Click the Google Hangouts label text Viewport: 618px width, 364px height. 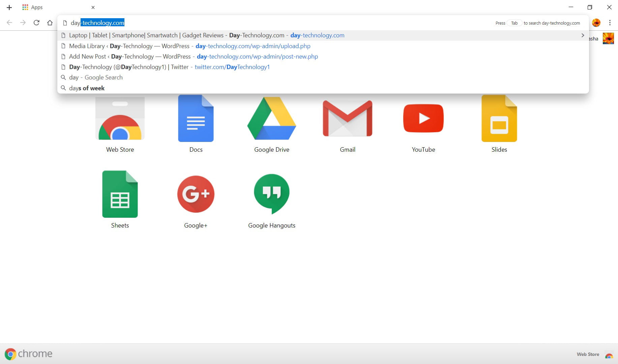point(272,225)
